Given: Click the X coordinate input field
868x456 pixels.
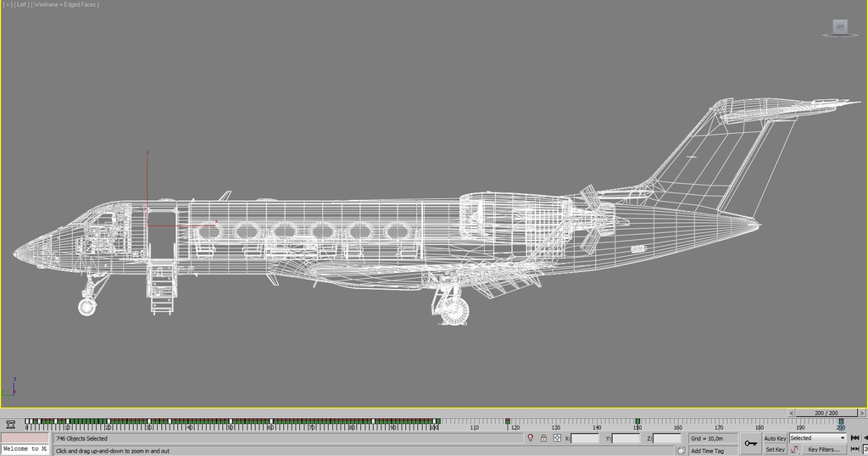Looking at the screenshot, I should (585, 438).
